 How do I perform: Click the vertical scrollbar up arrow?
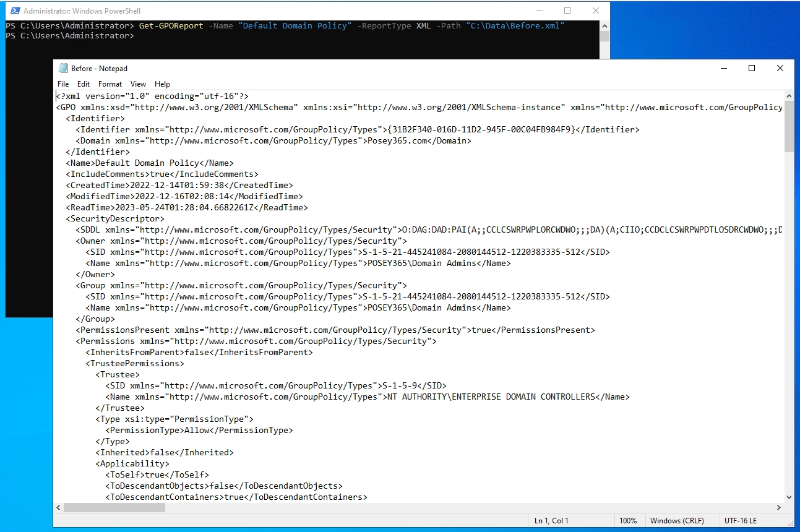(x=789, y=96)
